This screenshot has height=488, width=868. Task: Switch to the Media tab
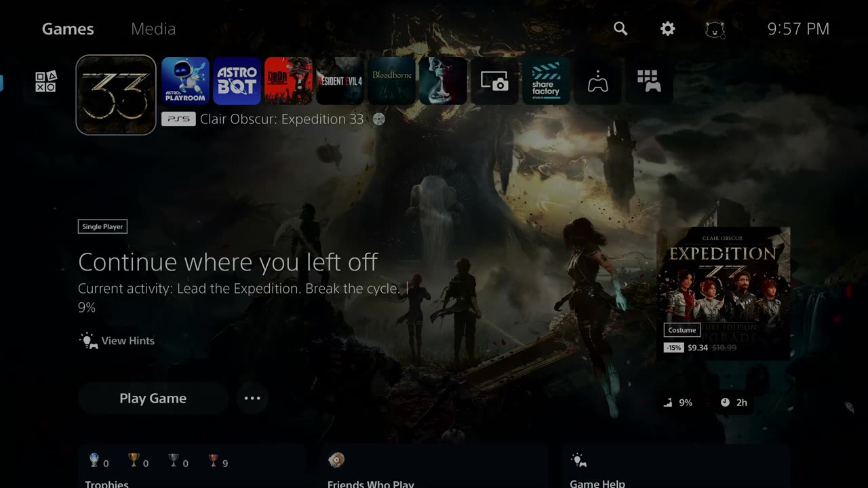(x=153, y=28)
